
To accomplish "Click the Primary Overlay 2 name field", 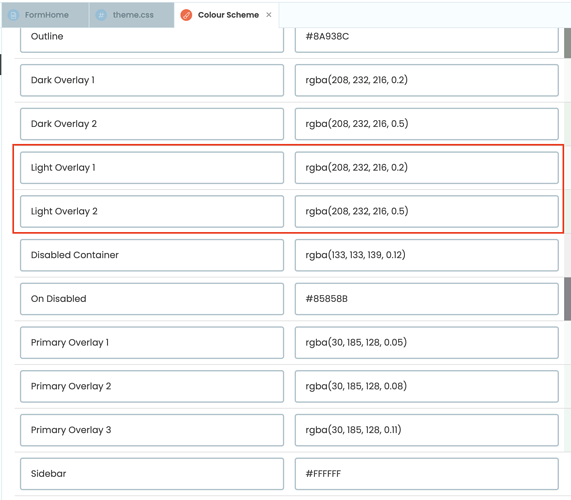I will click(152, 386).
